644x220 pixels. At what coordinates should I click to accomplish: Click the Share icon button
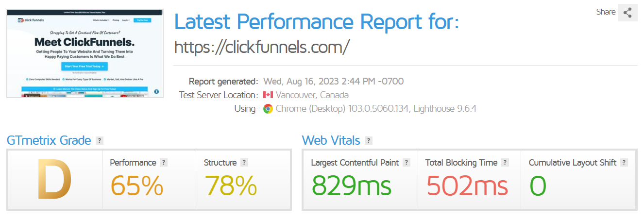tap(627, 13)
